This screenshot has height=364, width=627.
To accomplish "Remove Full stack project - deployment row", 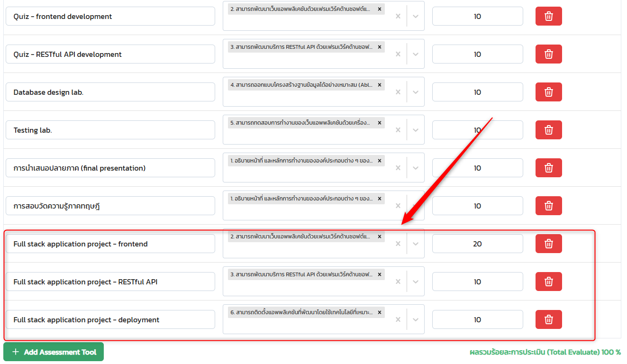I will point(548,319).
